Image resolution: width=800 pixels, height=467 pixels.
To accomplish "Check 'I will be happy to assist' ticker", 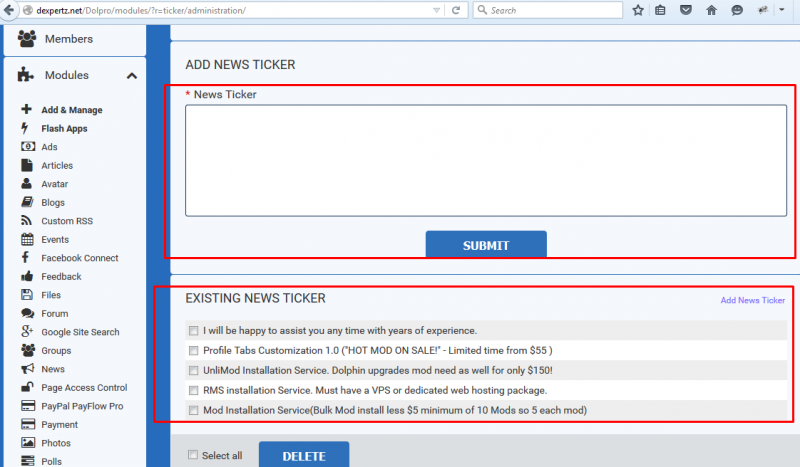I will pos(193,331).
